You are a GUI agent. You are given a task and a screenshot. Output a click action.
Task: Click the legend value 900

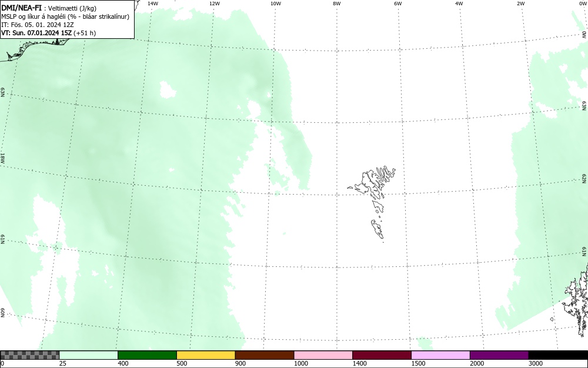click(240, 363)
